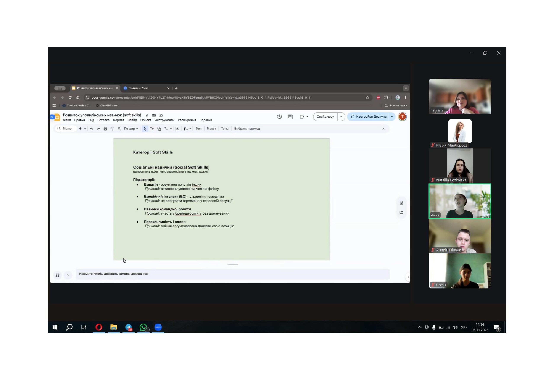The height and width of the screenshot is (392, 554).
Task: Open version history clock icon
Action: click(279, 117)
